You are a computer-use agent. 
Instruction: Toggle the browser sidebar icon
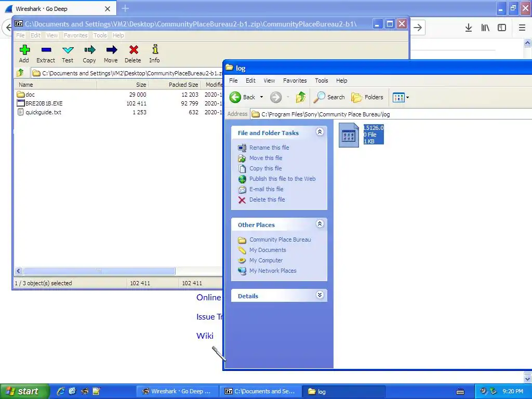coord(502,28)
